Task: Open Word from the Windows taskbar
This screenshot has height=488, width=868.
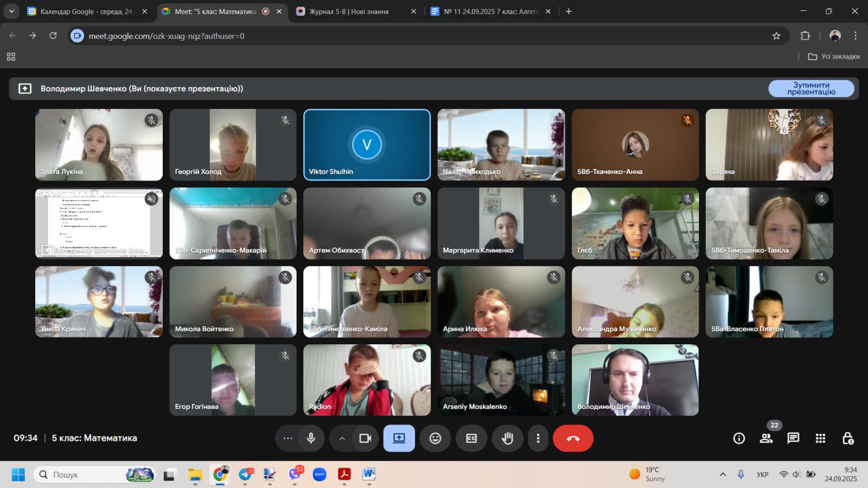Action: pyautogui.click(x=369, y=474)
